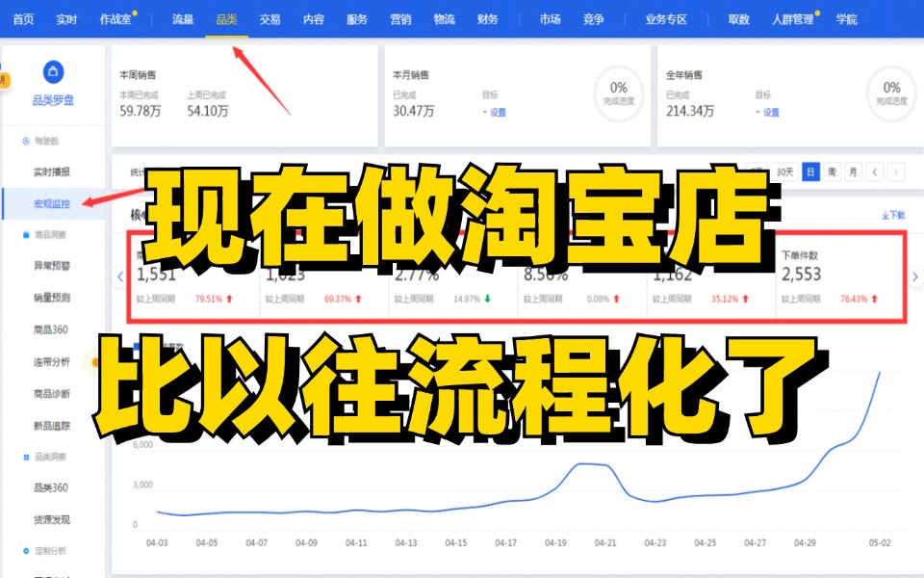Open 品类360 in the sidebar
Viewport: 924px width, 578px height.
51,487
